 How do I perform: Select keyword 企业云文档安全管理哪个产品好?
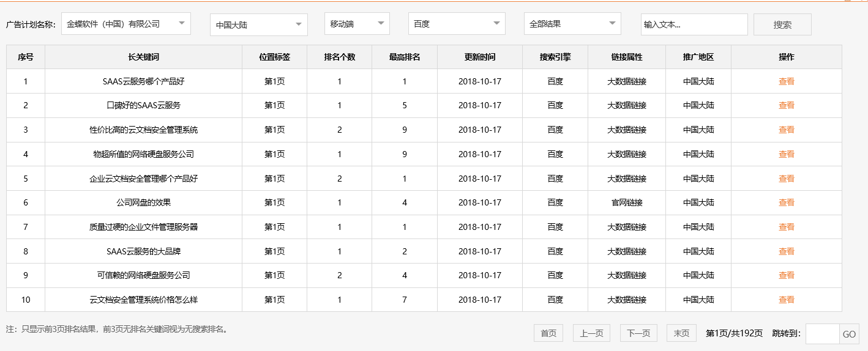[144, 179]
